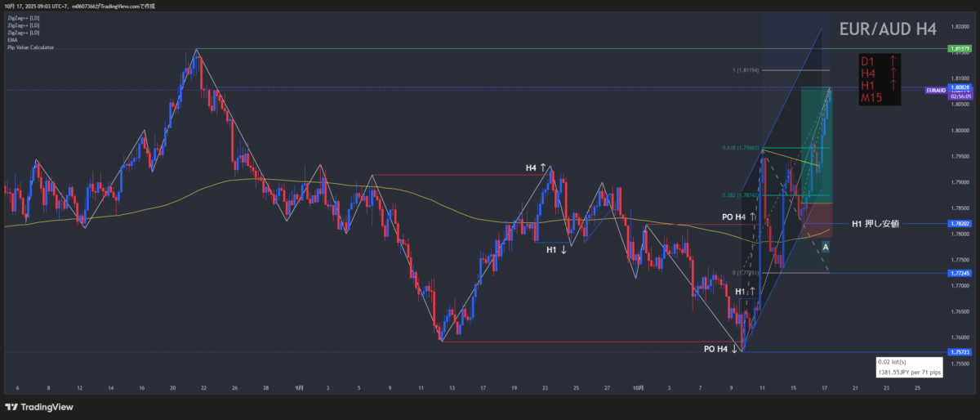Click the TradingView logo
This screenshot has width=980, height=420.
(x=39, y=406)
